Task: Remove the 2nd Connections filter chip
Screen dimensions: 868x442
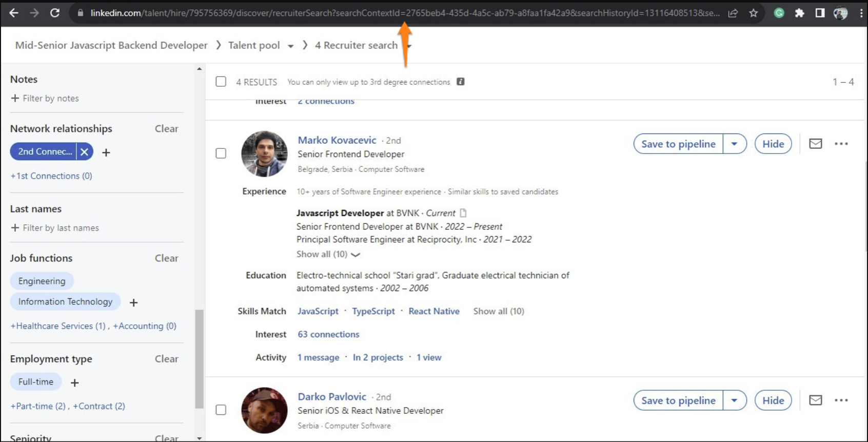Action: point(85,151)
